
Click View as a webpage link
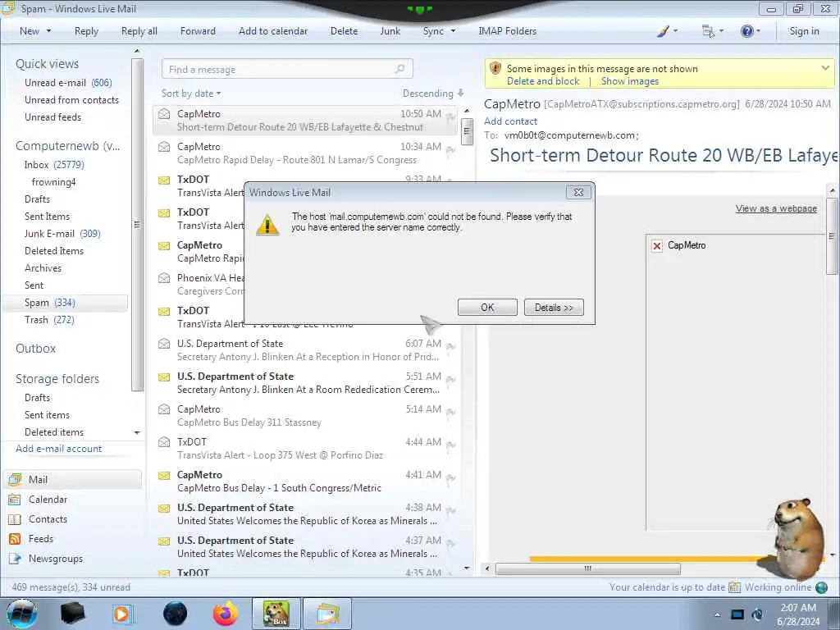[776, 208]
